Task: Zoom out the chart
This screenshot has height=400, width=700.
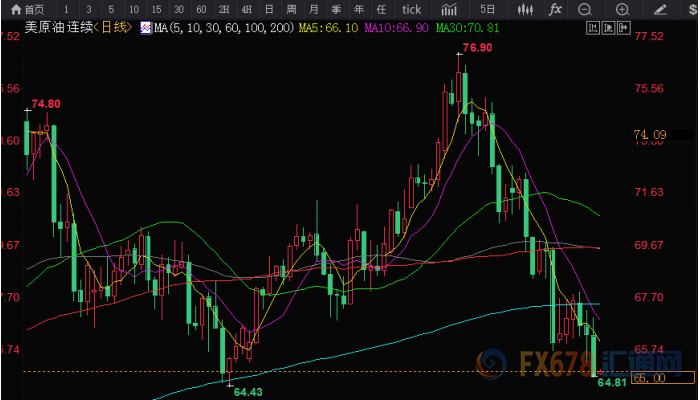Action: point(584,8)
